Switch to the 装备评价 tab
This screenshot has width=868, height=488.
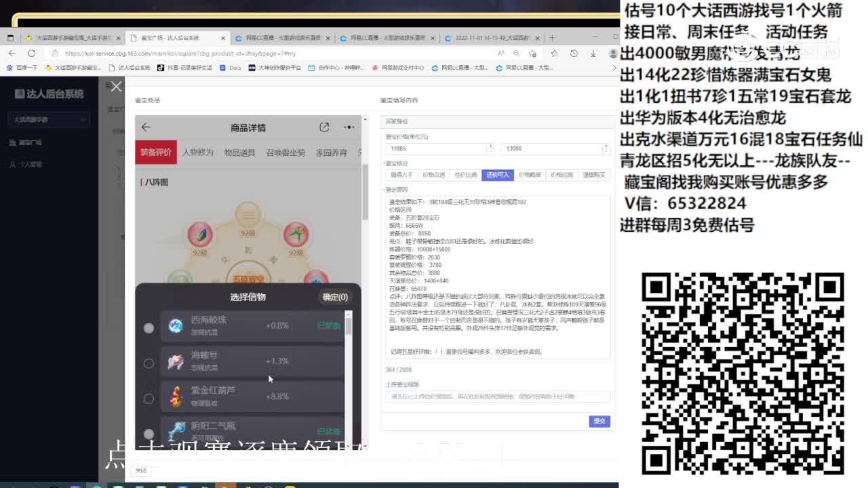coord(156,152)
